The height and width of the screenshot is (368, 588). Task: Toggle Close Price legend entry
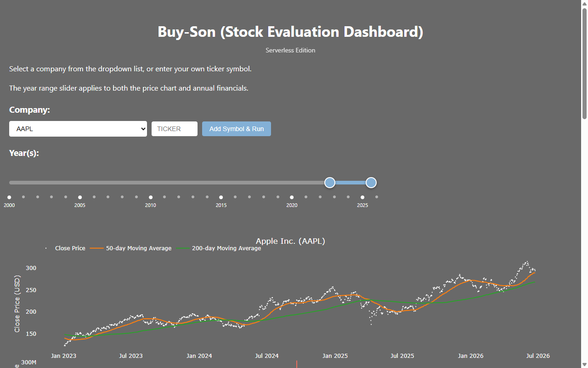click(x=64, y=248)
